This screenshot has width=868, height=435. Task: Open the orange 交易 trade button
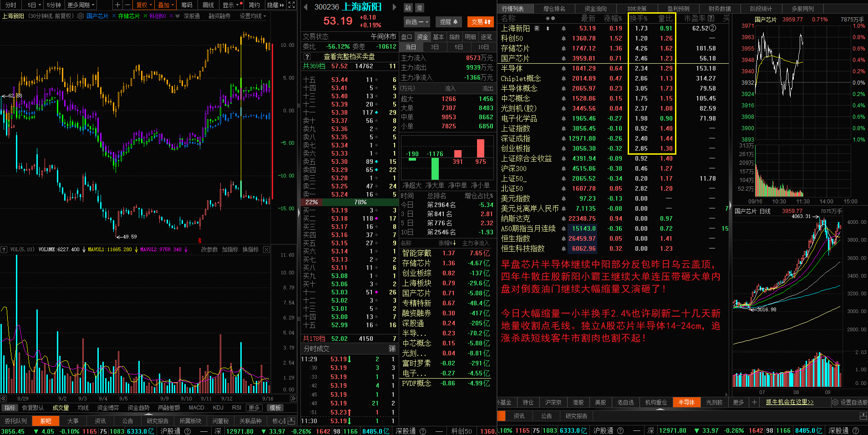[x=481, y=22]
